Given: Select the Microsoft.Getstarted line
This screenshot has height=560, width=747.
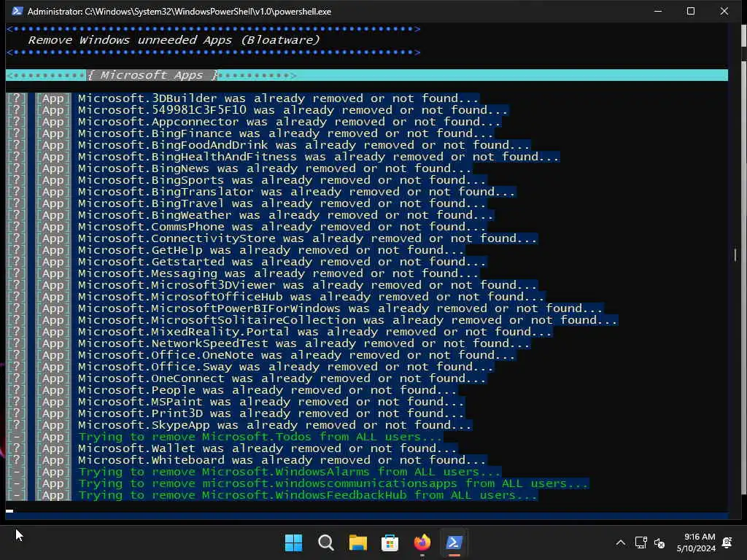Looking at the screenshot, I should 282,262.
